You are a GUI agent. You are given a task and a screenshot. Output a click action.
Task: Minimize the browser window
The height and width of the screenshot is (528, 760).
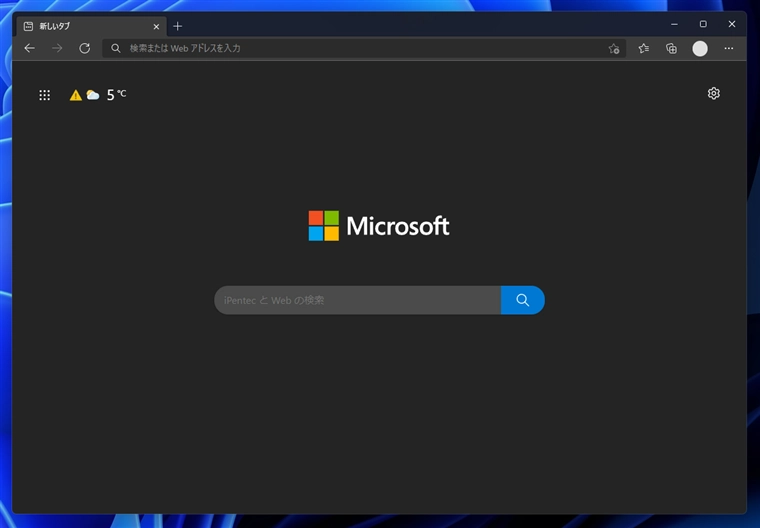pos(674,24)
